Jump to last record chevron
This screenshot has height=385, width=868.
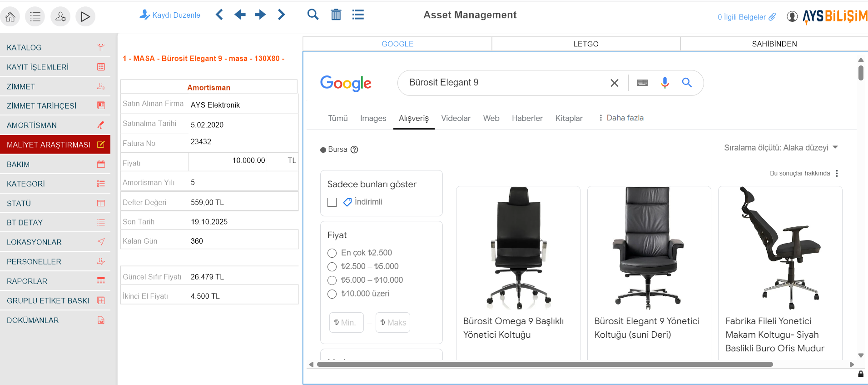coord(281,15)
